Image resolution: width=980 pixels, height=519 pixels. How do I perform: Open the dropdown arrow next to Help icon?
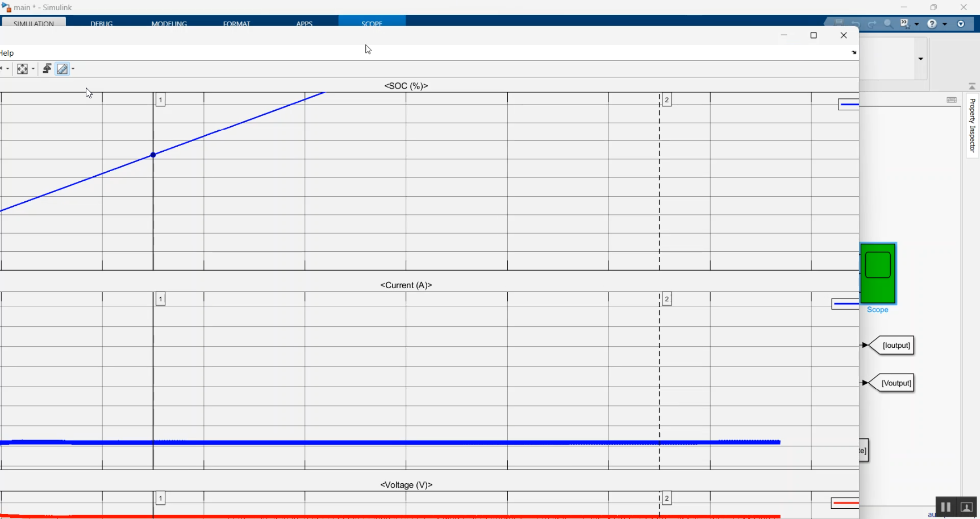coord(945,24)
